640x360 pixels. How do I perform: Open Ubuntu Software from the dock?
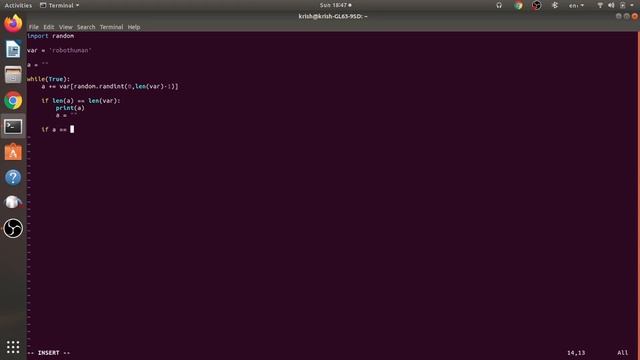pyautogui.click(x=13, y=152)
